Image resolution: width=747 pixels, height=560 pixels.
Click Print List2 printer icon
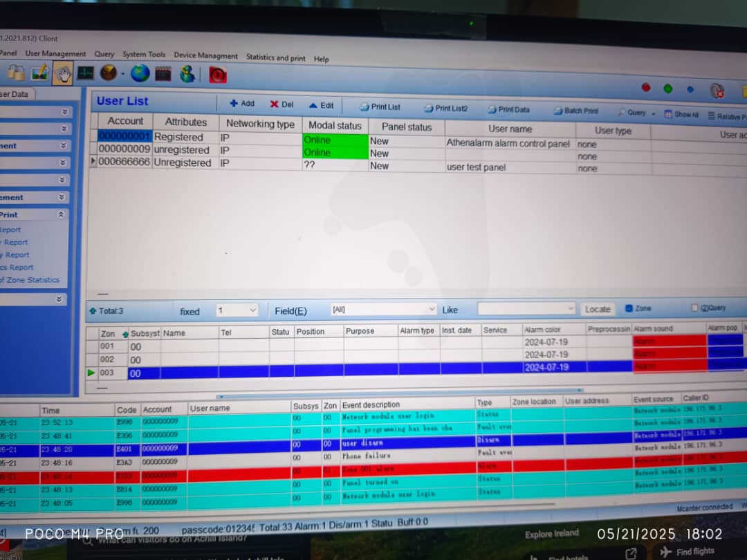coord(428,108)
